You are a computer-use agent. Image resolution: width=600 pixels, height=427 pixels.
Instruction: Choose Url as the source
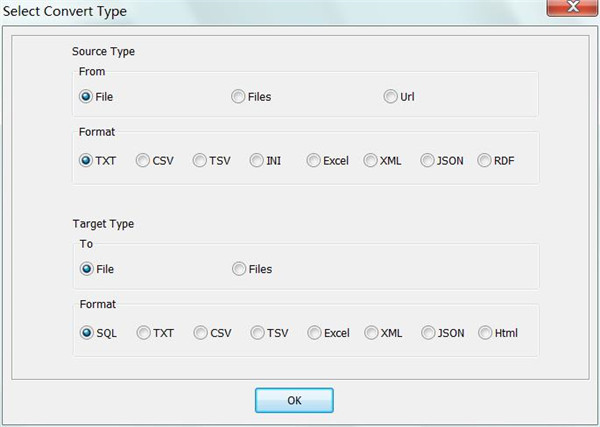pyautogui.click(x=391, y=97)
